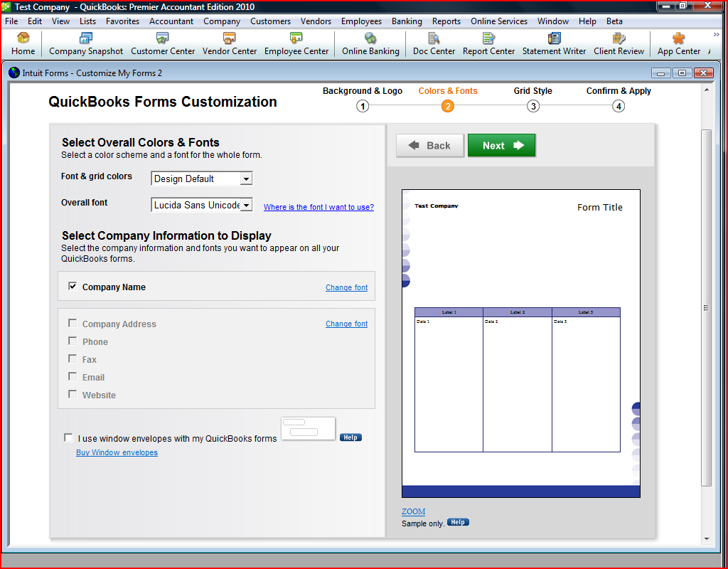This screenshot has width=728, height=569.
Task: Click Change font link for Company Name
Action: pos(346,287)
